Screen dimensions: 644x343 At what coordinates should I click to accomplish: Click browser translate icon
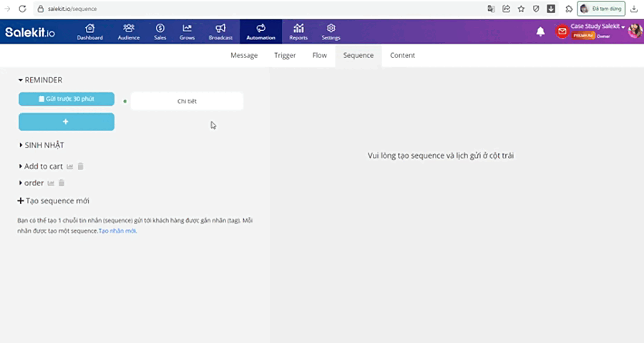[491, 9]
